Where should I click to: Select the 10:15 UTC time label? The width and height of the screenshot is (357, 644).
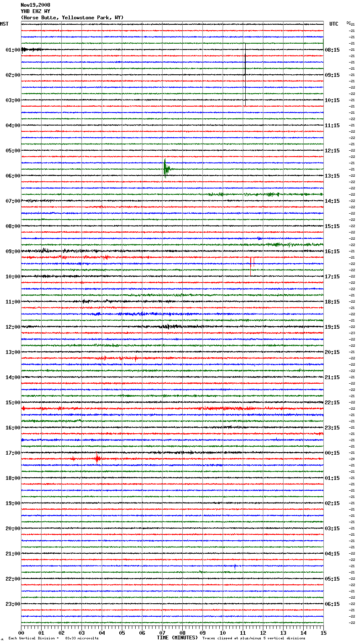(332, 100)
